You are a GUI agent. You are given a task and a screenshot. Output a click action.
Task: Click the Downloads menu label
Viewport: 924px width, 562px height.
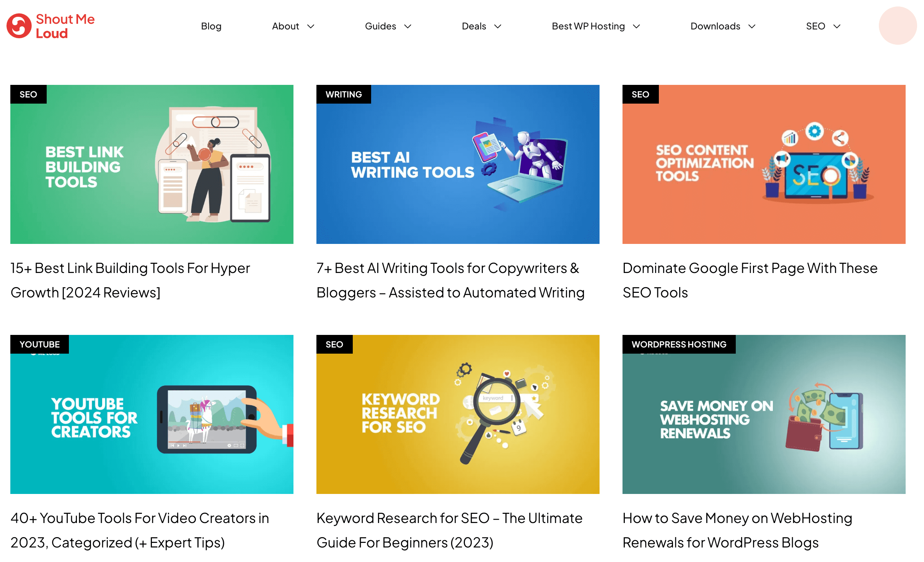715,26
